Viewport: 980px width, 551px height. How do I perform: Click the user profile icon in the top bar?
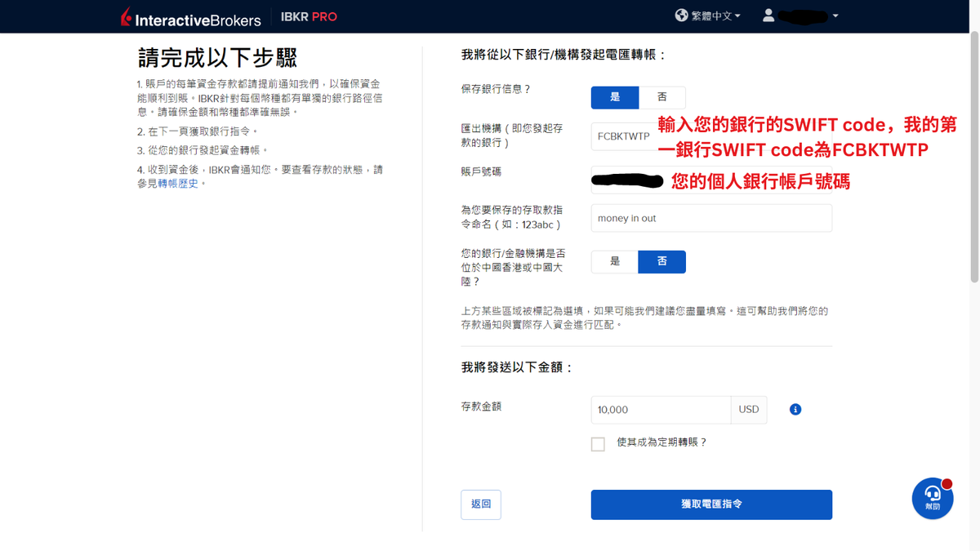coord(768,15)
